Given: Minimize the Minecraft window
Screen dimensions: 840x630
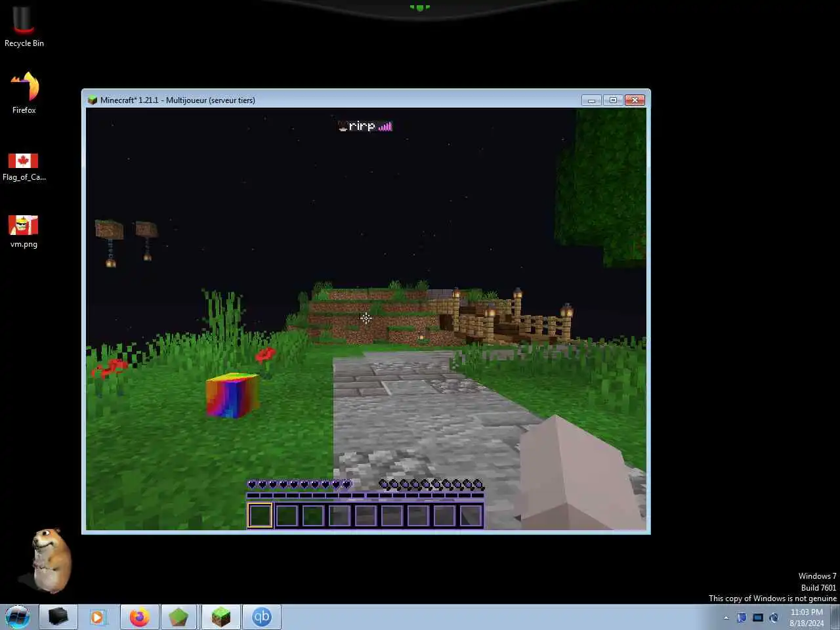Looking at the screenshot, I should point(591,100).
